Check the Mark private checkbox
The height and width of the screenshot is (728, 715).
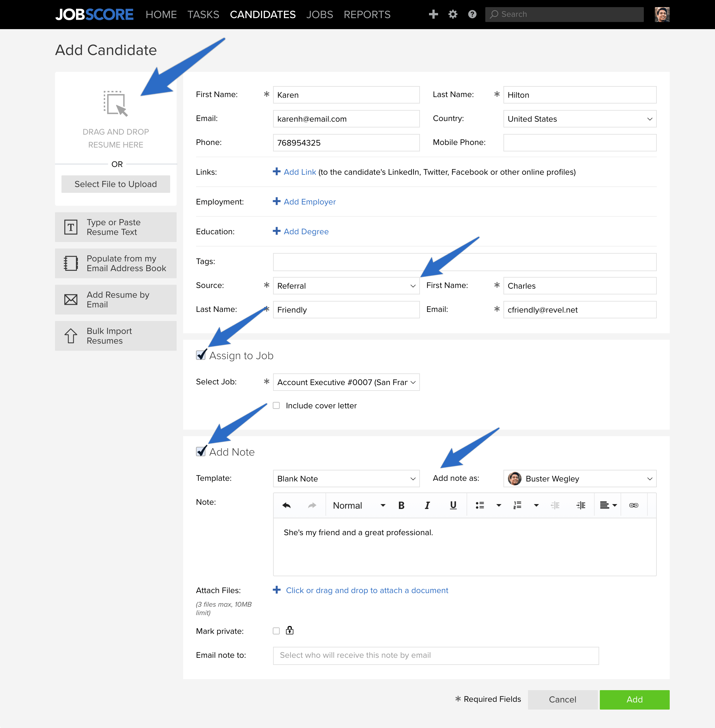coord(276,631)
